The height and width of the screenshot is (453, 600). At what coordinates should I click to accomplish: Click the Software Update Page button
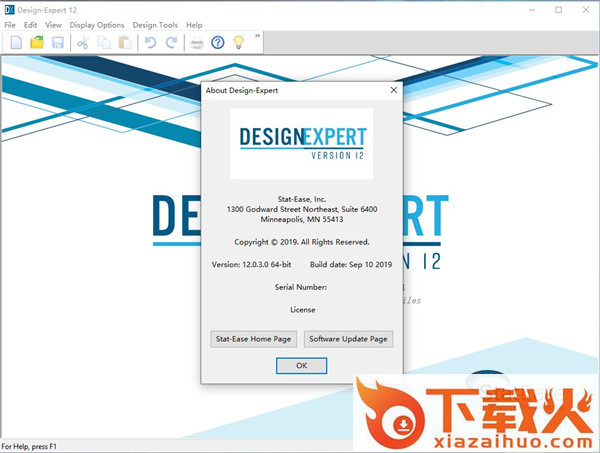348,339
